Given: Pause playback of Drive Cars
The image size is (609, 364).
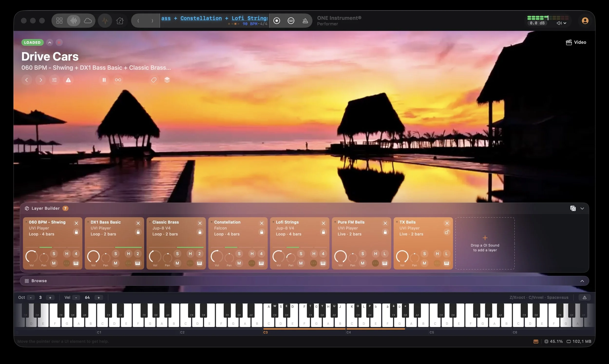Looking at the screenshot, I should pyautogui.click(x=104, y=80).
